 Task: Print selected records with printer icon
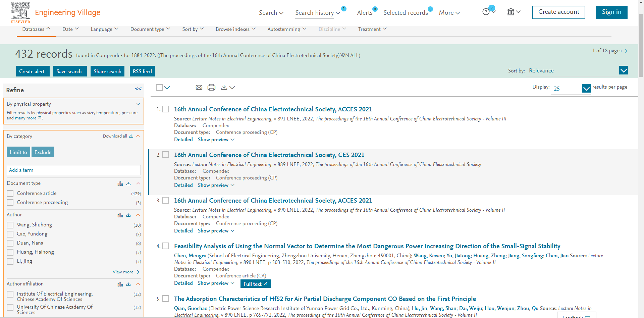211,88
